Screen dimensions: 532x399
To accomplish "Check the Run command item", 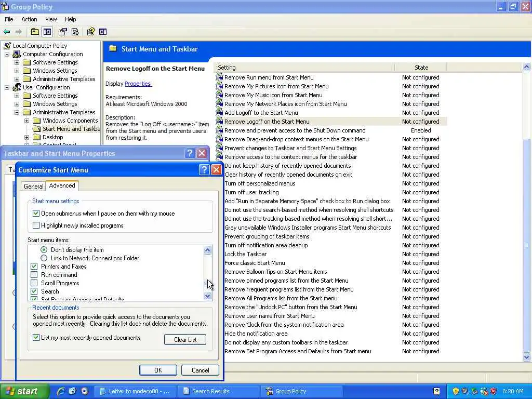I will click(34, 275).
